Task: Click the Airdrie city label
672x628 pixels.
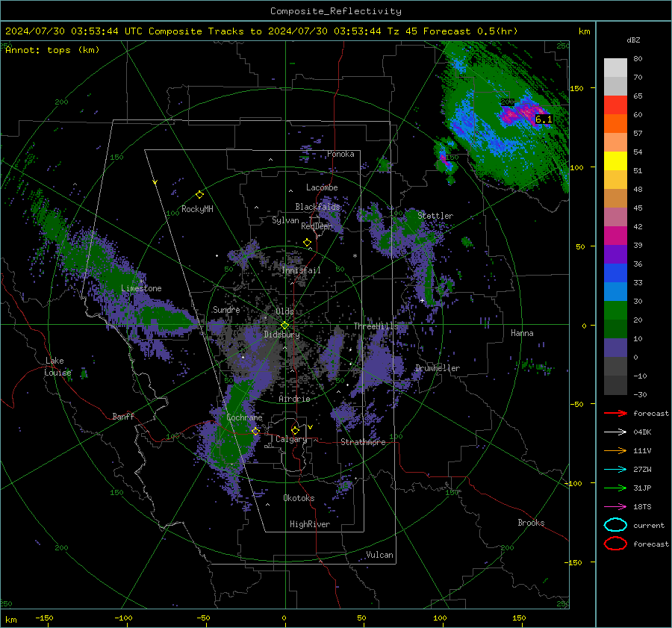Action: 294,399
